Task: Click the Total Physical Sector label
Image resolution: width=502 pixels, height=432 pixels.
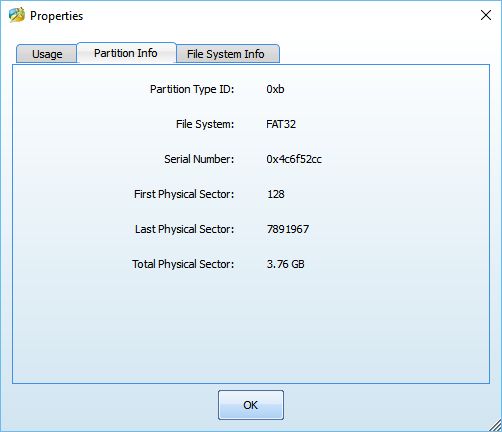Action: [x=183, y=264]
